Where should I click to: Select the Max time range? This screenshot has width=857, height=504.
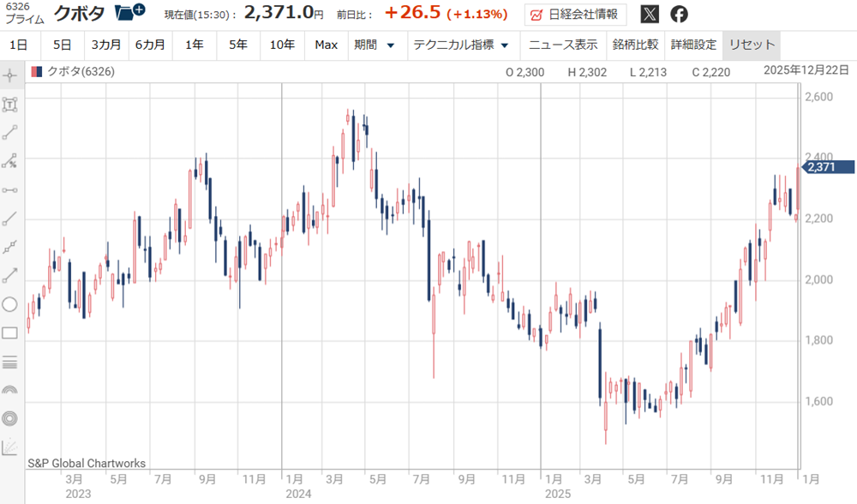(x=326, y=45)
